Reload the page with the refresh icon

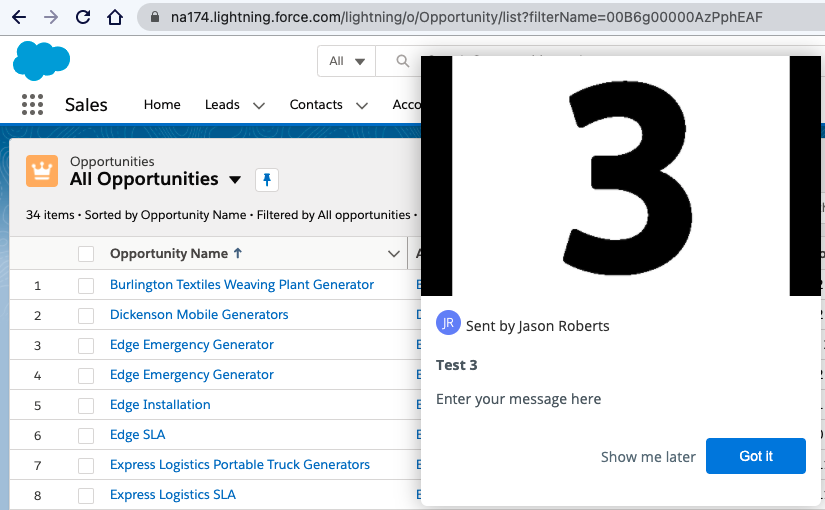point(83,17)
